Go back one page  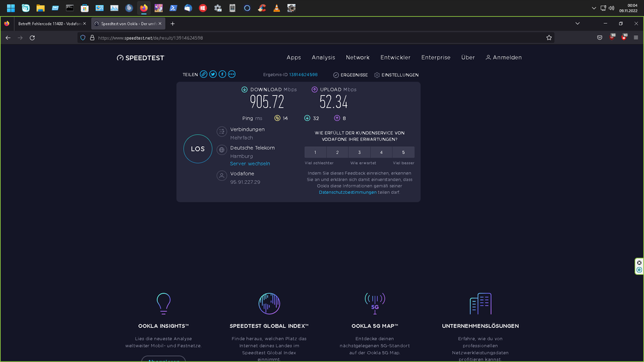pos(8,38)
